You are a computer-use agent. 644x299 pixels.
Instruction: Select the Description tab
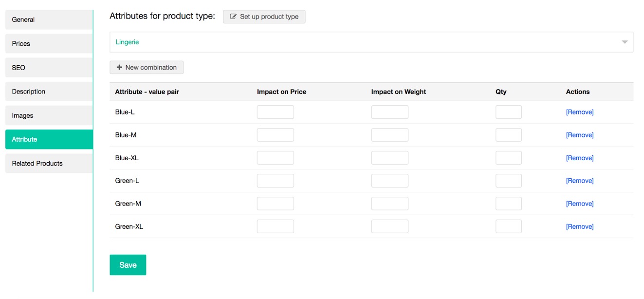click(49, 92)
